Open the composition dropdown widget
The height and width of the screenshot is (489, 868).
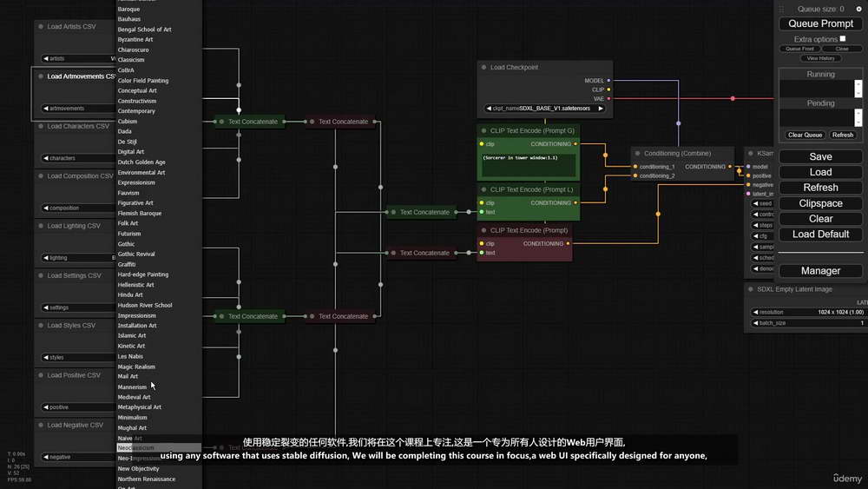click(78, 208)
